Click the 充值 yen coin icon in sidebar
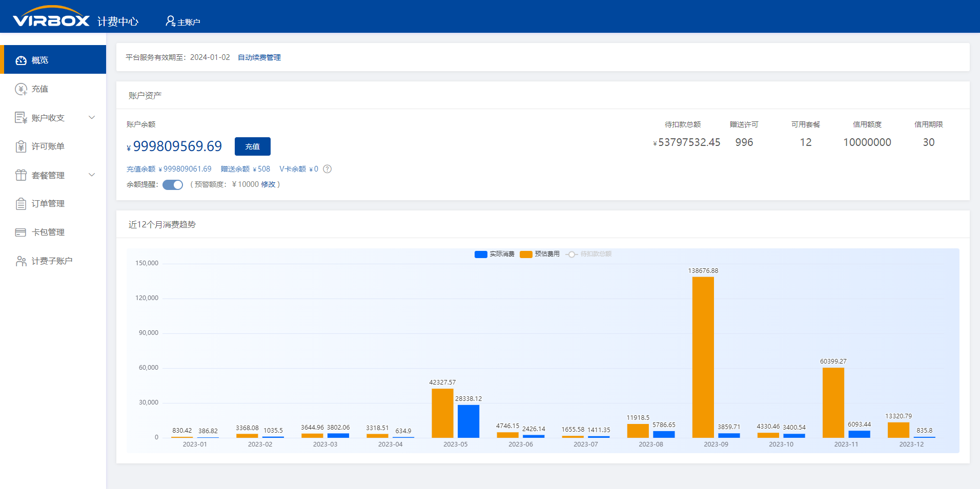This screenshot has height=489, width=980. [x=21, y=89]
